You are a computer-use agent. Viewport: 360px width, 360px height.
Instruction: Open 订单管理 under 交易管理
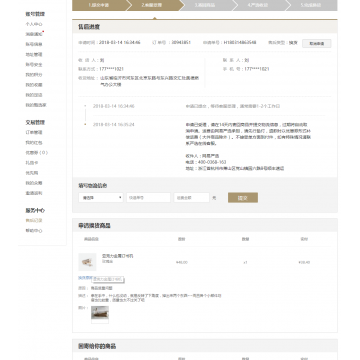coord(34,132)
